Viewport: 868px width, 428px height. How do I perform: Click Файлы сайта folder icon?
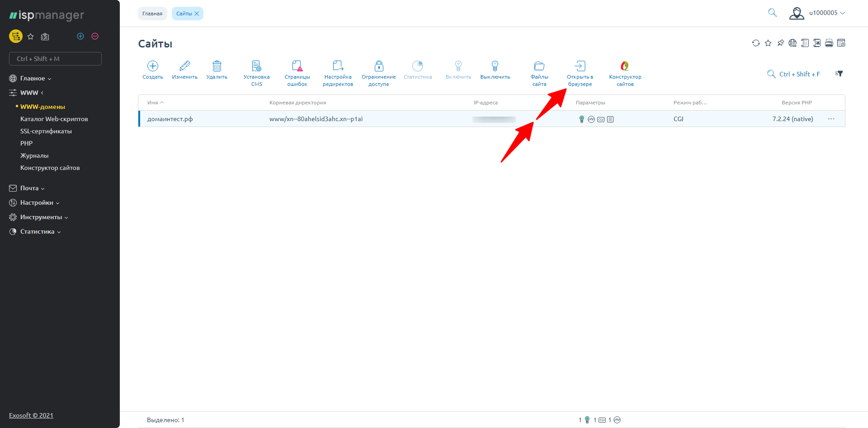539,66
